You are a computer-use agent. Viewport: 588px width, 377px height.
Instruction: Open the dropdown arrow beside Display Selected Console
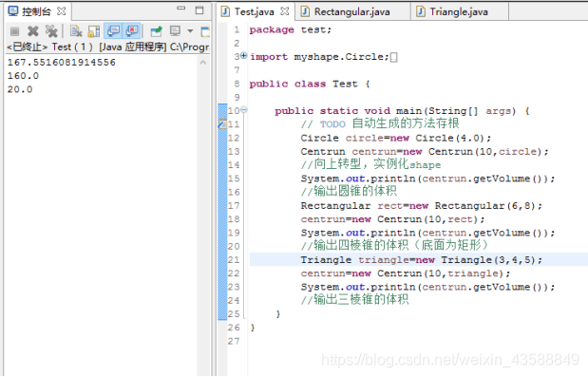190,31
